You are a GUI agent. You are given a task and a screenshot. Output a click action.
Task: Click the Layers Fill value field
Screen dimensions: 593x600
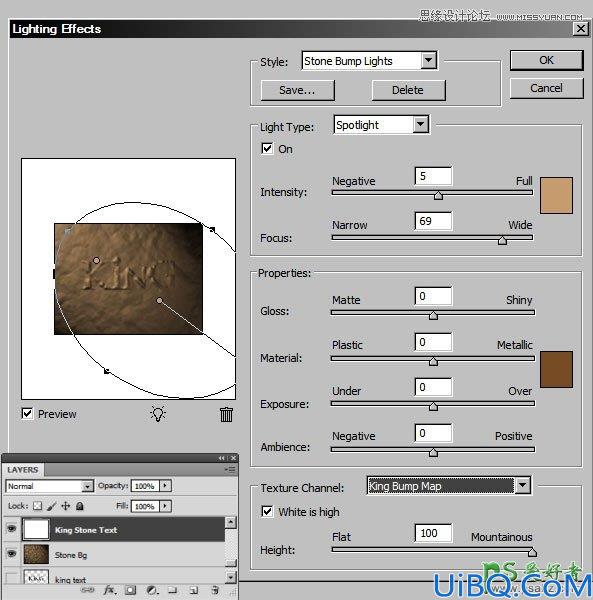click(x=145, y=506)
